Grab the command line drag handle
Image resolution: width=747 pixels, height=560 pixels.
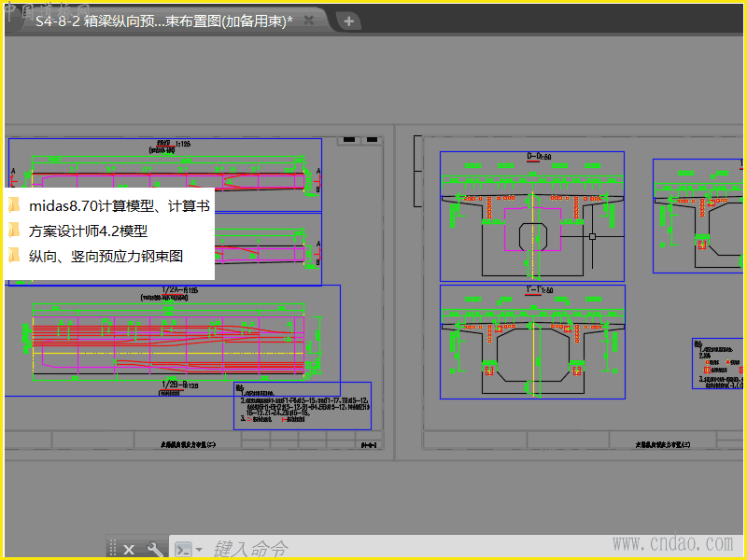pos(113,549)
